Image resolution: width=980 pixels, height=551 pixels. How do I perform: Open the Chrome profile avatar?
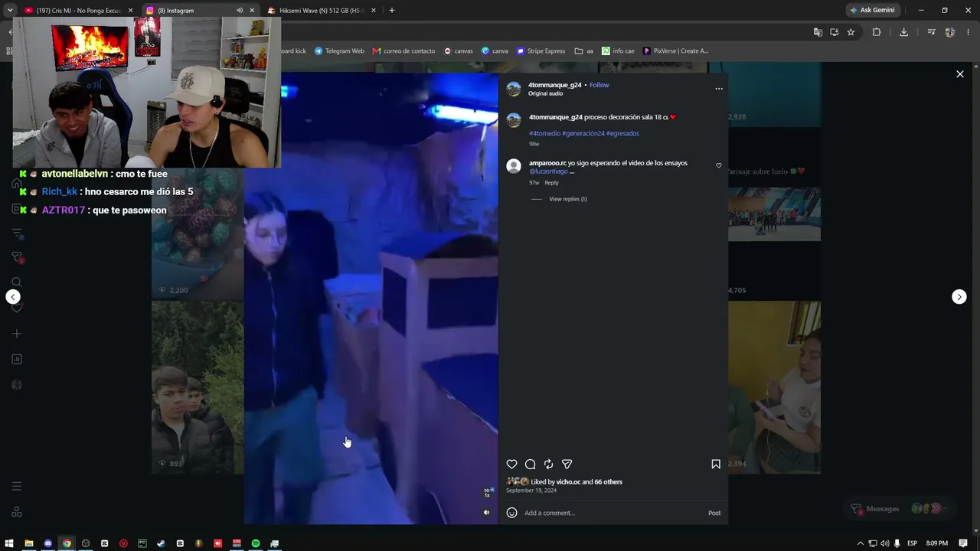pyautogui.click(x=950, y=32)
